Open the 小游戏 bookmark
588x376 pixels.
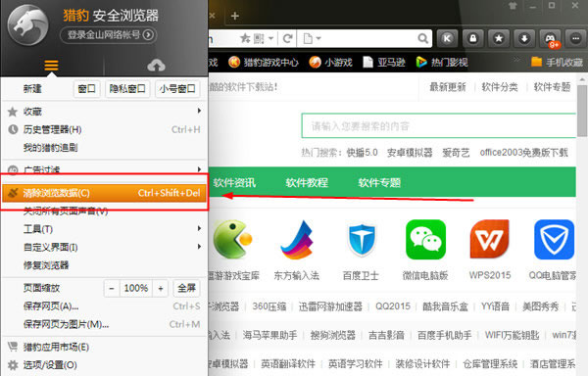pos(331,62)
